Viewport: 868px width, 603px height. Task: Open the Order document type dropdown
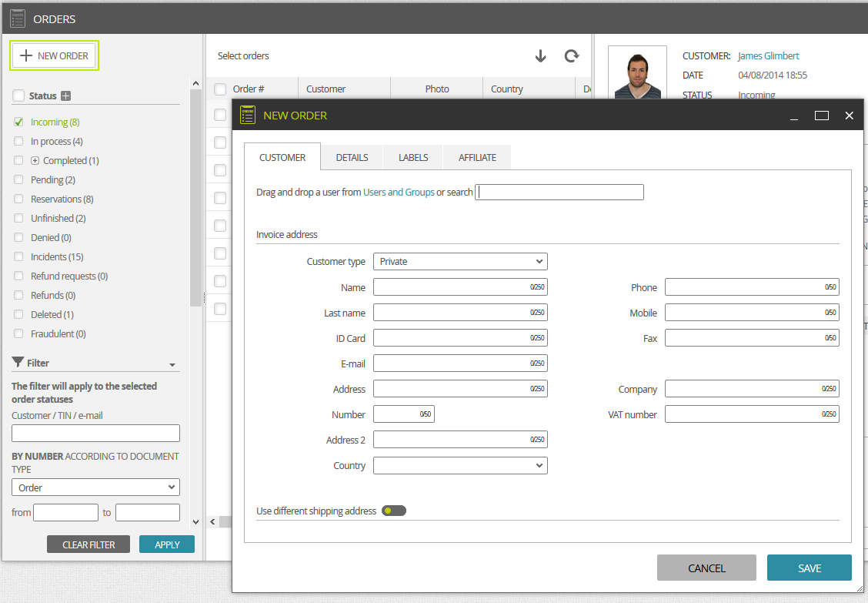coord(95,487)
